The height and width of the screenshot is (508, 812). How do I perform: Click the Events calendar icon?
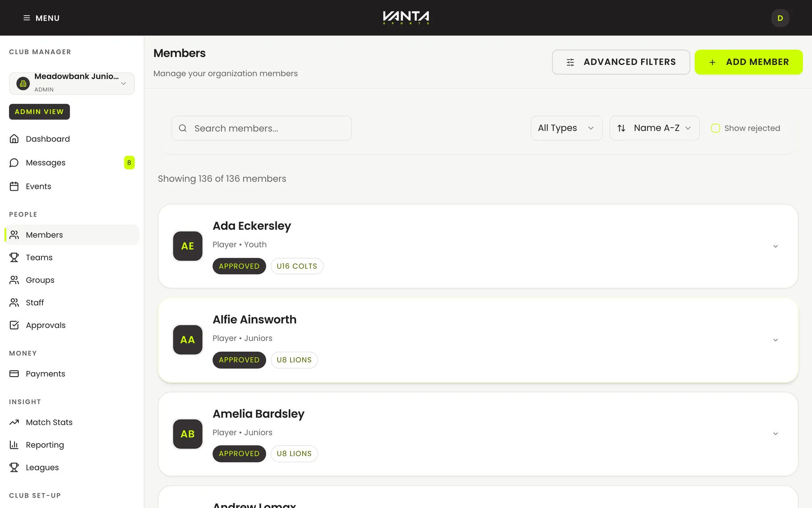[x=14, y=186]
